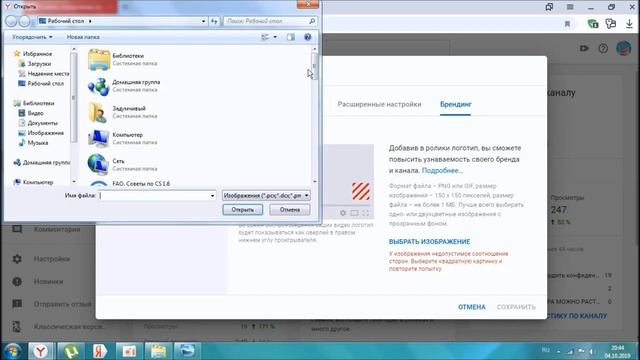Viewport: 640px width, 360px height.
Task: Click the browser bookmark icon
Action: coord(567,24)
